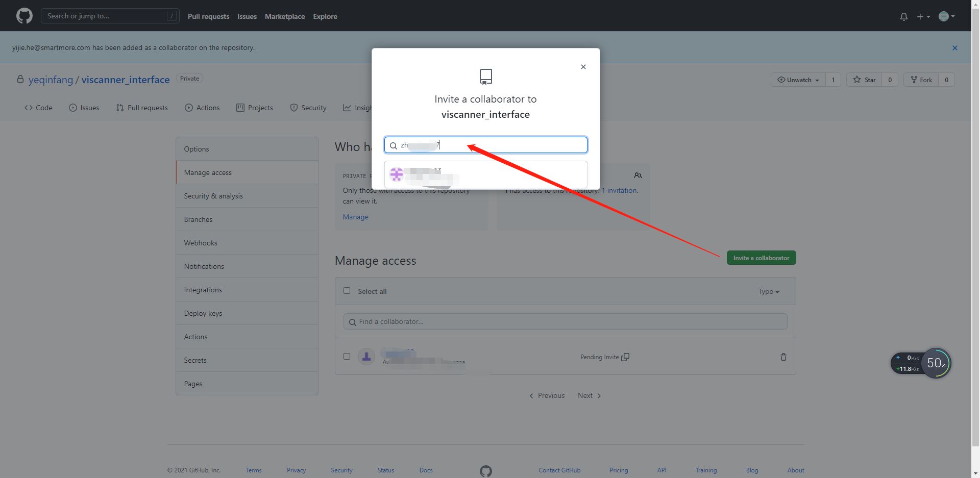Open the footer Privacy link
980x478 pixels.
tap(296, 470)
